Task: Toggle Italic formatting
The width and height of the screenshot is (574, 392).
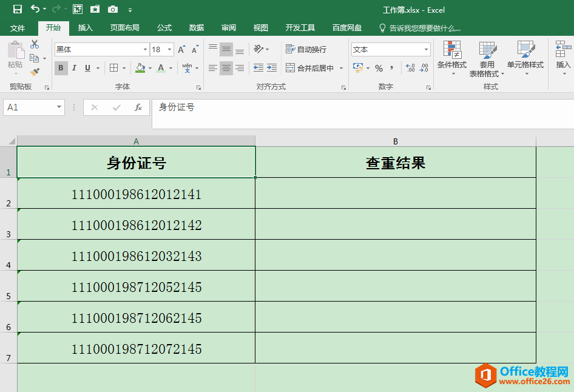Action: tap(74, 68)
